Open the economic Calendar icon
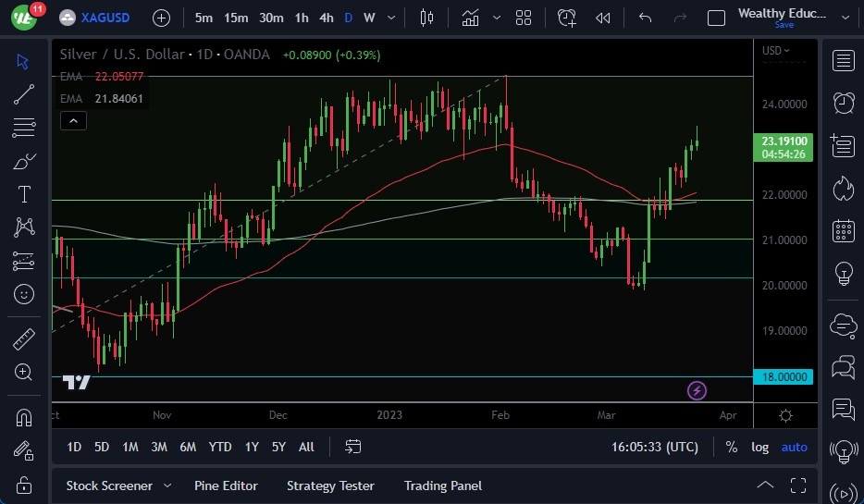864x504 pixels. [x=843, y=230]
